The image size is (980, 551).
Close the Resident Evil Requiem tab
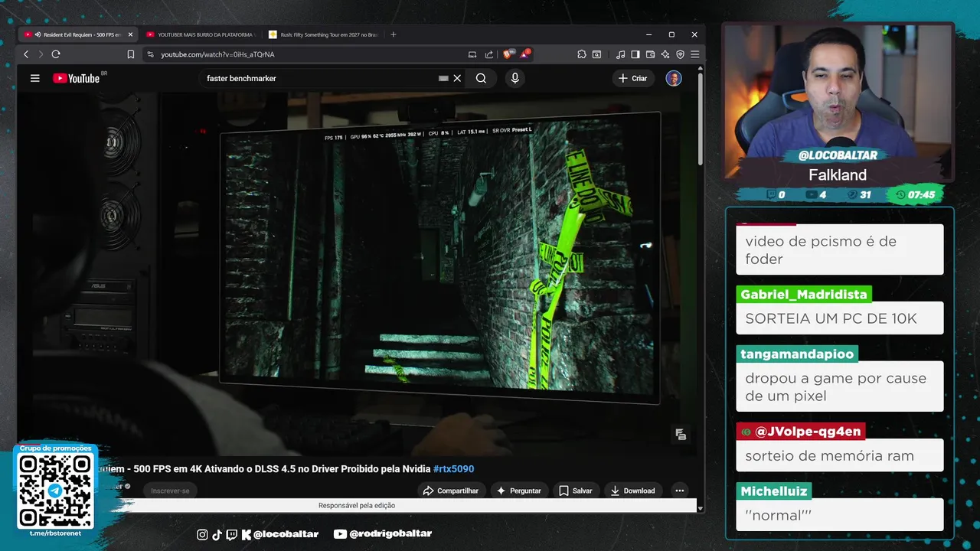tap(130, 34)
